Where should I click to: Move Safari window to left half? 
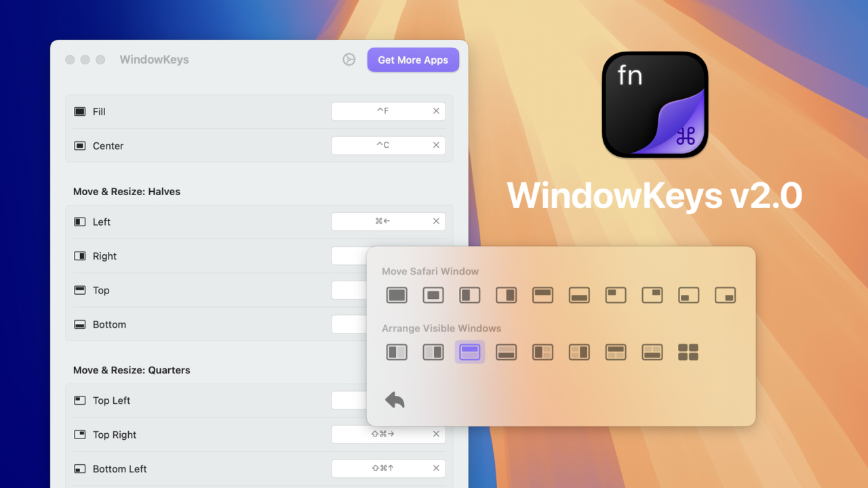coord(470,295)
